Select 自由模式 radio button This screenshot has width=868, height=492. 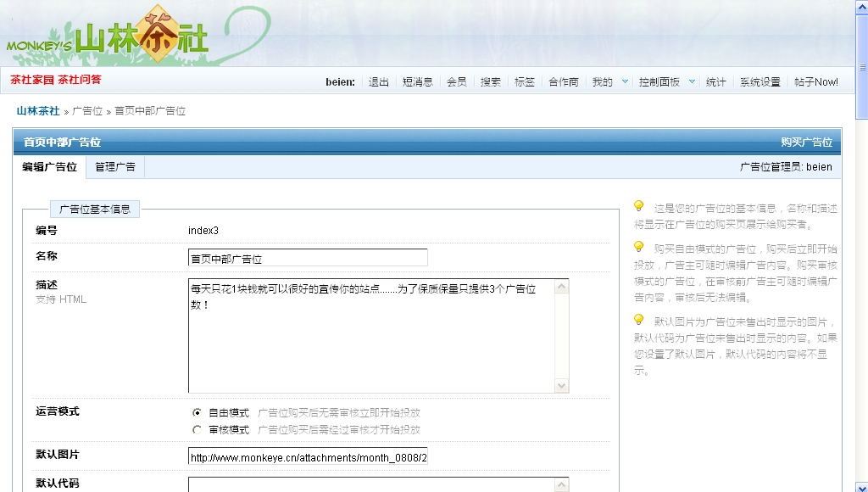point(197,413)
